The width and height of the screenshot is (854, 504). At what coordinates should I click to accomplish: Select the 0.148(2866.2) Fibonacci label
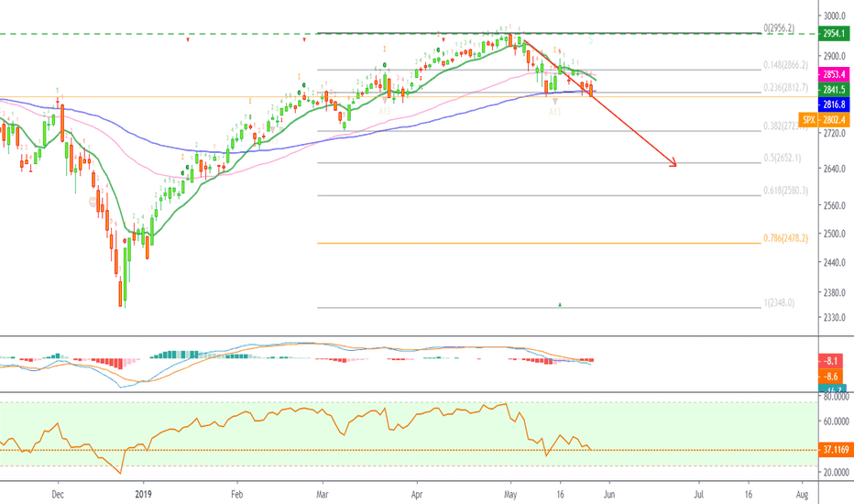[785, 65]
